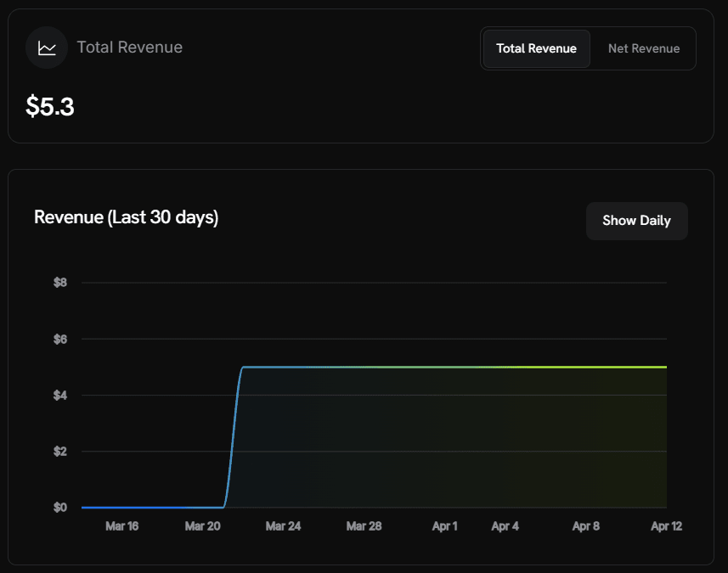Switch to the Net Revenue tab
The image size is (728, 573).
coord(643,48)
